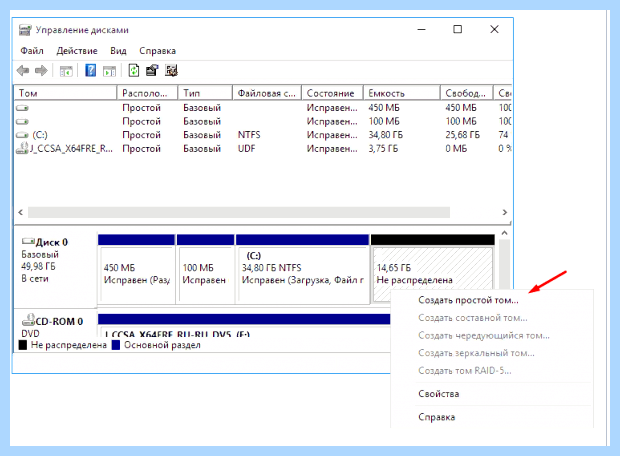Select Свойства in the context menu
Image resolution: width=620 pixels, height=456 pixels.
439,394
